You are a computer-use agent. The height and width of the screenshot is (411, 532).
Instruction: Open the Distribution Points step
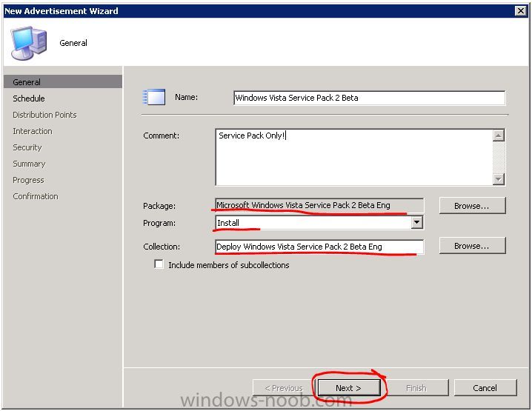(x=44, y=115)
